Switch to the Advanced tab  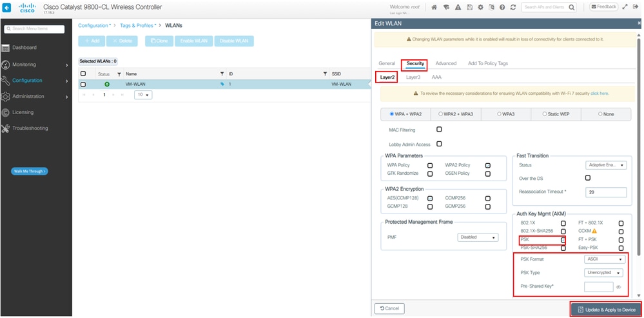(x=446, y=64)
